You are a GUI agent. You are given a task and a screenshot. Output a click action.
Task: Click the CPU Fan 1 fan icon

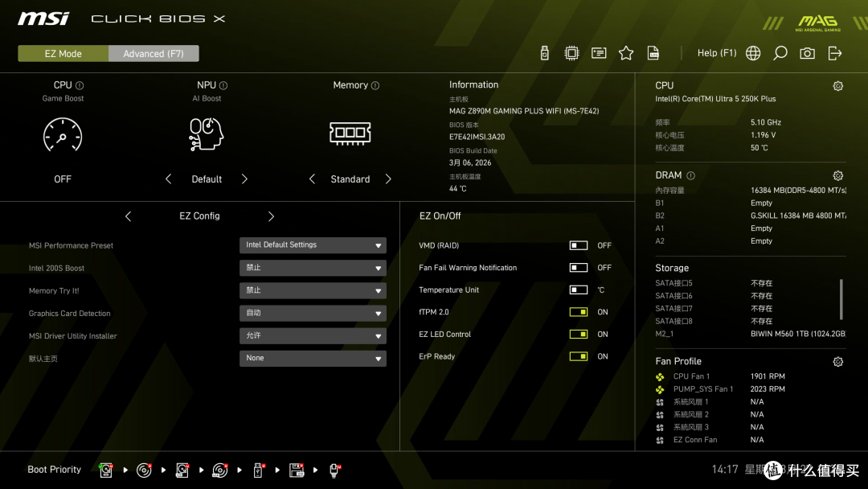[x=660, y=376]
